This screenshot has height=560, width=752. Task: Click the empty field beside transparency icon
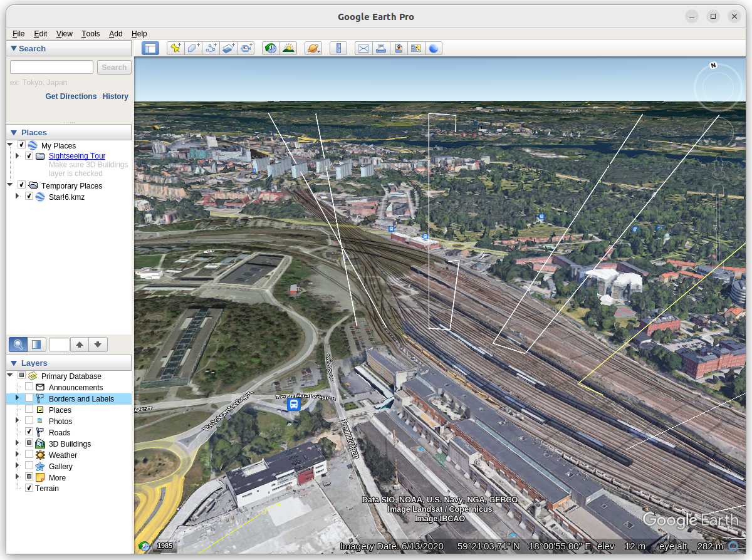coord(60,345)
